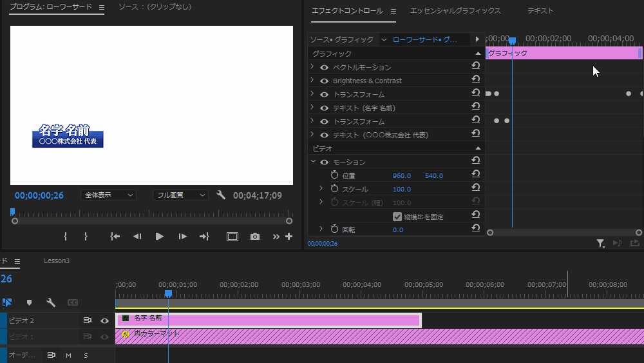Add marker in timeline panel
Screen dimensions: 644x363
[x=29, y=302]
